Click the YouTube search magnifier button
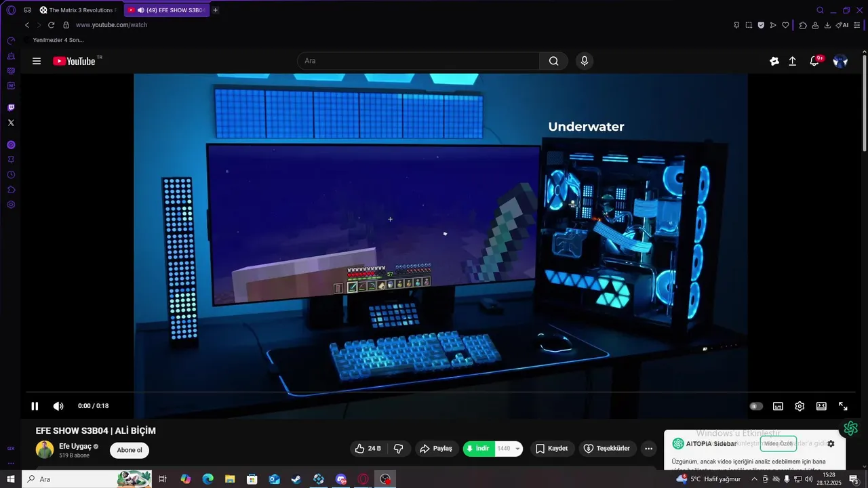The height and width of the screenshot is (488, 868). 554,61
